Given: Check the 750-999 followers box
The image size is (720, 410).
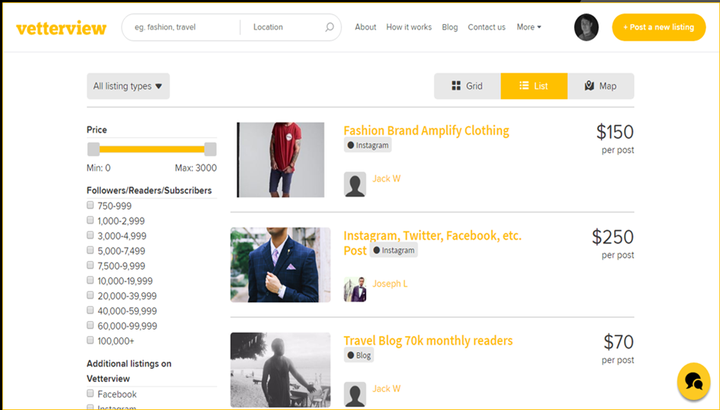Looking at the screenshot, I should (90, 205).
